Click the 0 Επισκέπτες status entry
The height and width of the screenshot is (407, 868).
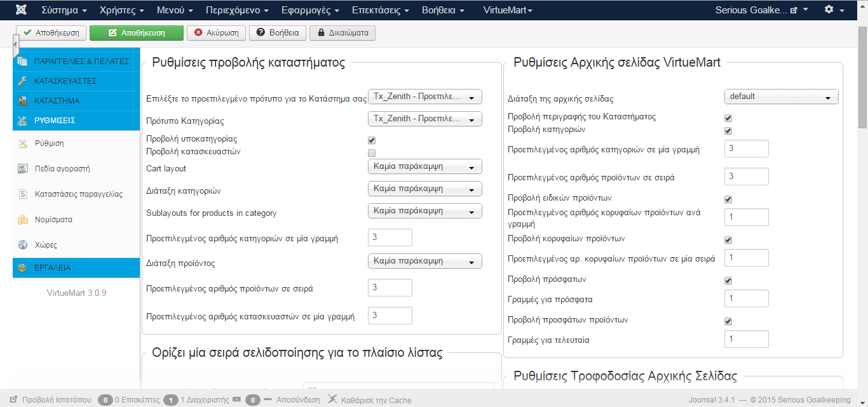(129, 401)
